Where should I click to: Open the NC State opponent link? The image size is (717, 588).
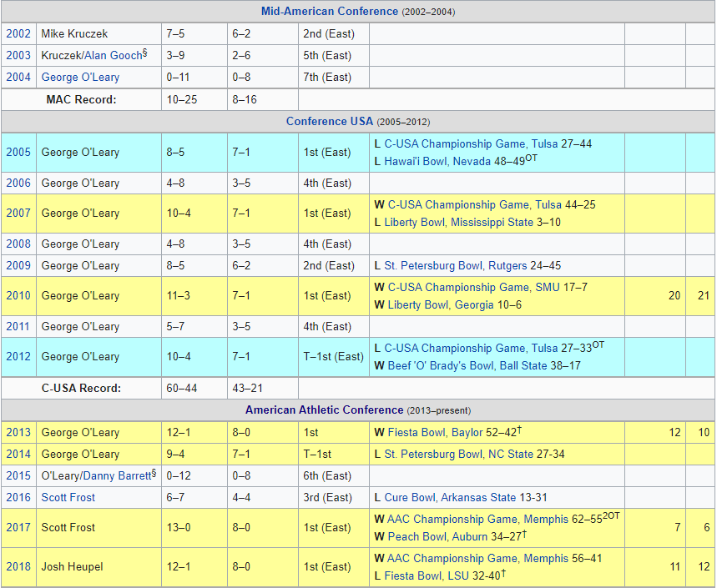(x=511, y=454)
